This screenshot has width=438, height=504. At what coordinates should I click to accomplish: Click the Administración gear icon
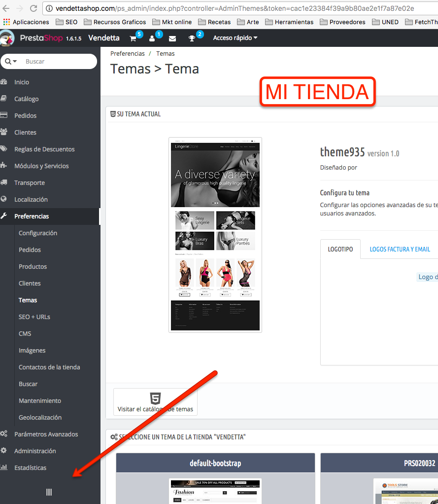point(4,450)
